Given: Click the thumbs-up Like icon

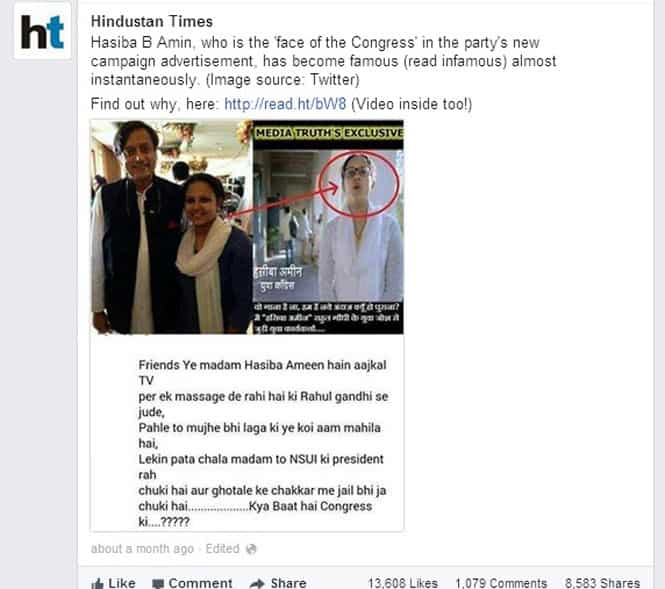Looking at the screenshot, I should coord(97,583).
